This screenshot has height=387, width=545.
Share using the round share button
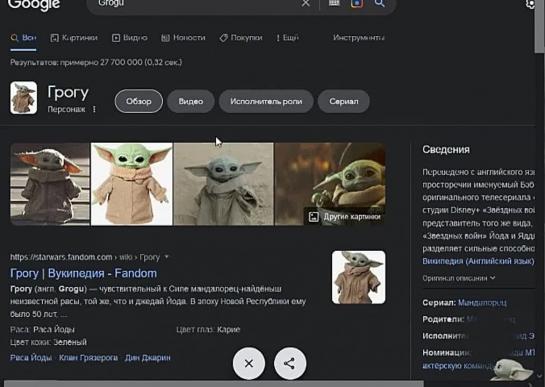point(290,363)
